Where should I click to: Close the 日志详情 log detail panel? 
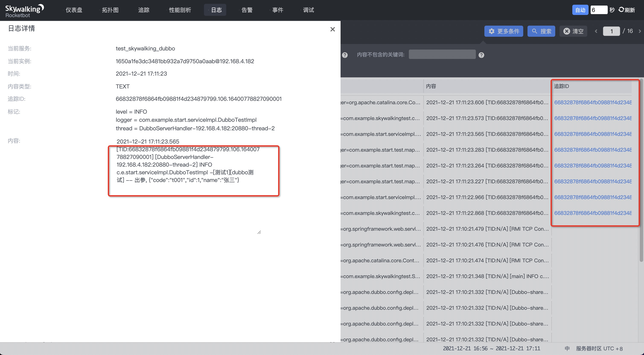[332, 29]
